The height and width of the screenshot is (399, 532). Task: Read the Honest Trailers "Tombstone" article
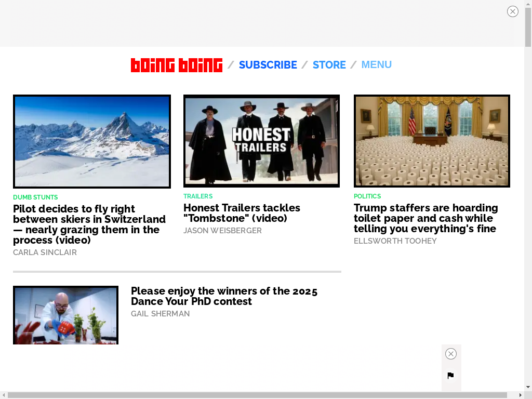242,212
